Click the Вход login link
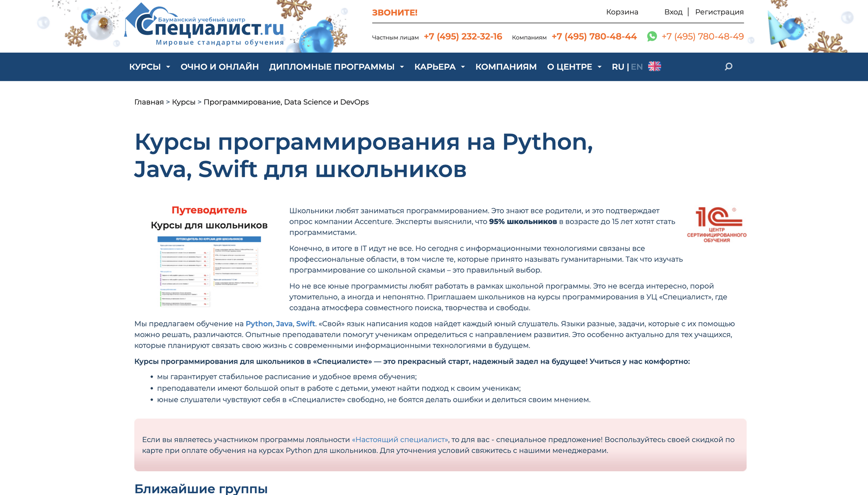This screenshot has height=495, width=868. [x=673, y=12]
